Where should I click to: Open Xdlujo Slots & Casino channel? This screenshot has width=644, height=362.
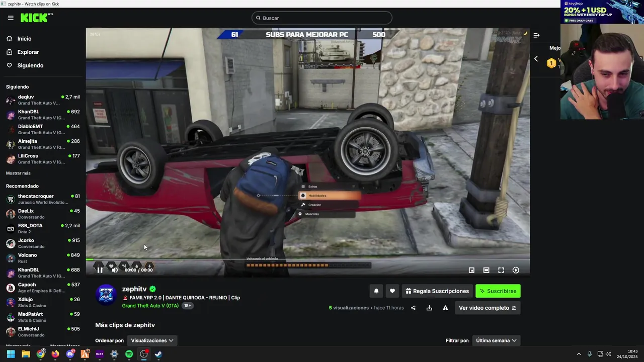point(43,302)
